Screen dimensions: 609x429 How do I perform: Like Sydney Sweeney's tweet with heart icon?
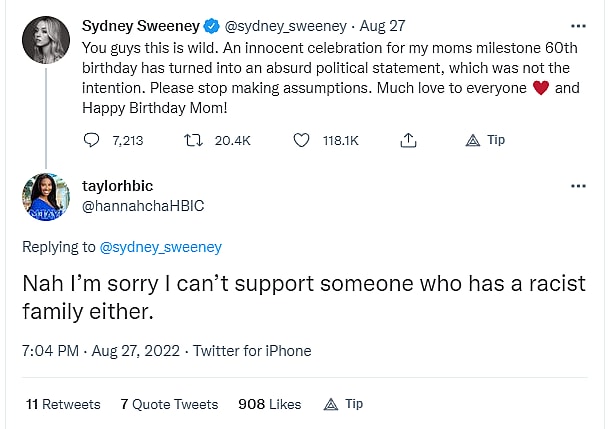click(301, 141)
